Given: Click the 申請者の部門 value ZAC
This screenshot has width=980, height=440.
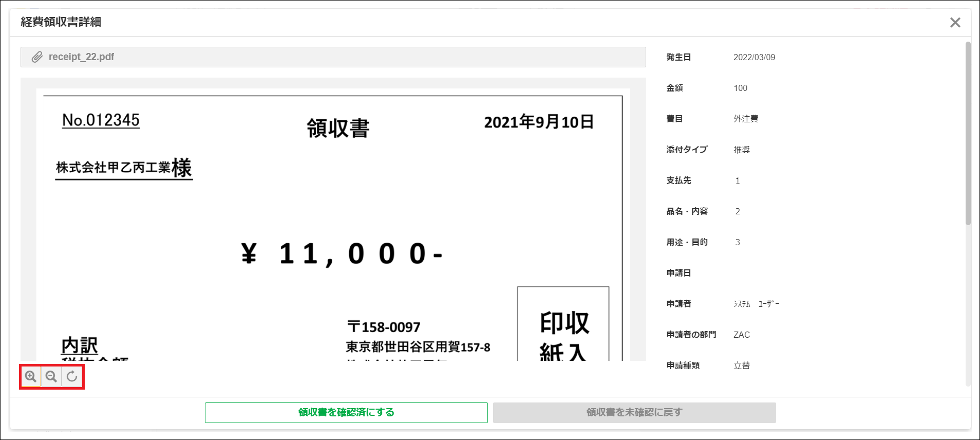Looking at the screenshot, I should click(x=741, y=335).
